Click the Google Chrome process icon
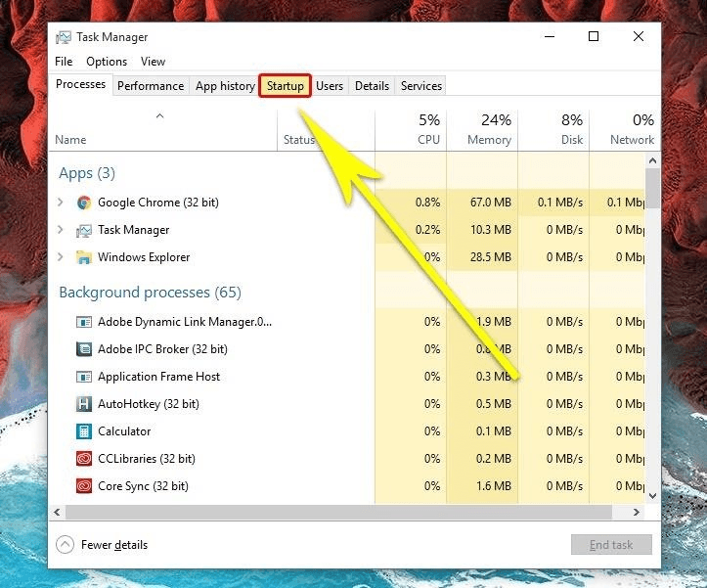The width and height of the screenshot is (707, 588). click(x=84, y=203)
